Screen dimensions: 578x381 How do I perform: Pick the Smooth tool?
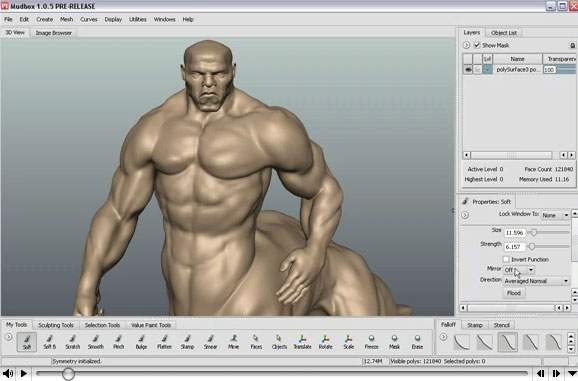95,342
